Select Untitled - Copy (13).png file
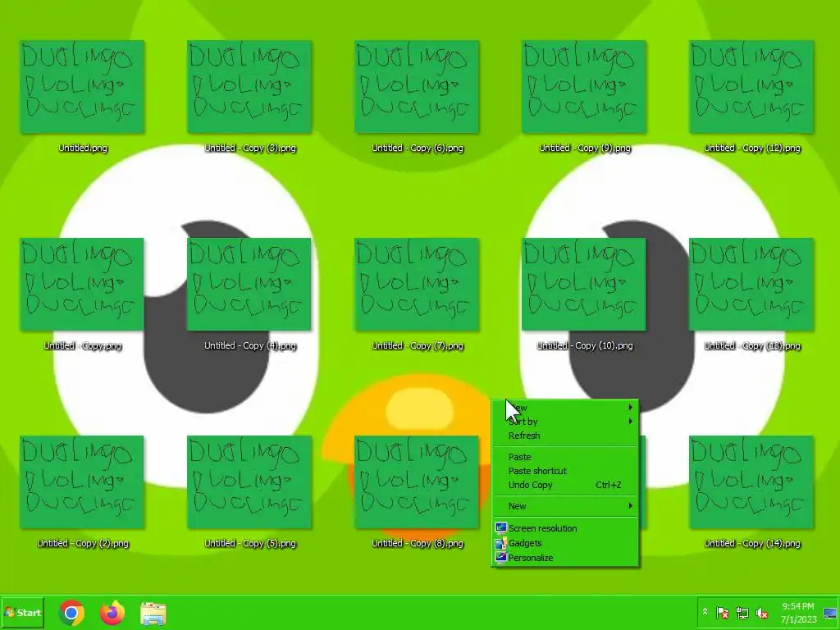The width and height of the screenshot is (840, 630). pos(751,294)
